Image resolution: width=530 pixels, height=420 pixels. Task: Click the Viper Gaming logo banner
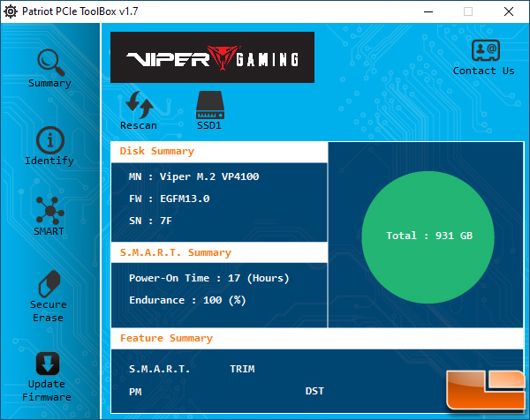coord(212,57)
